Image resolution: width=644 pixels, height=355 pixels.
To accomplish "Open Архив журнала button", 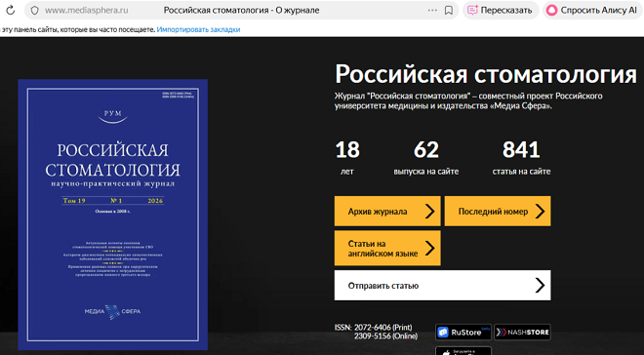I will 387,212.
